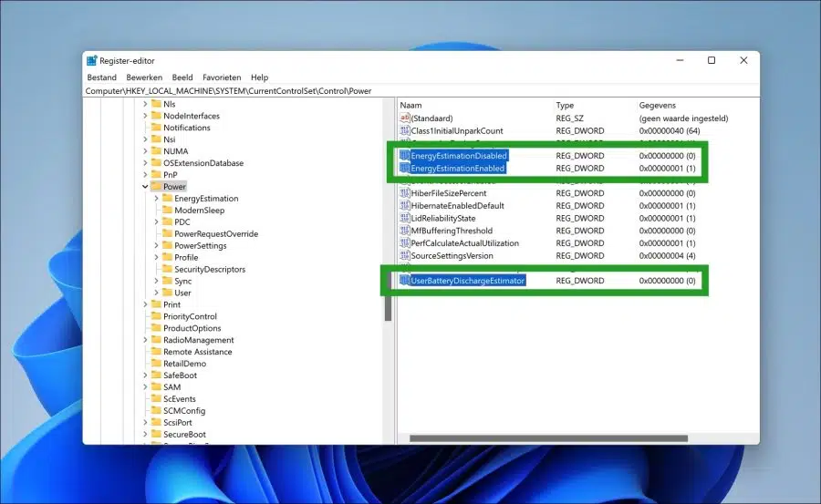
Task: Click the Class1InitialUnparkCount DWORD icon
Action: click(405, 131)
